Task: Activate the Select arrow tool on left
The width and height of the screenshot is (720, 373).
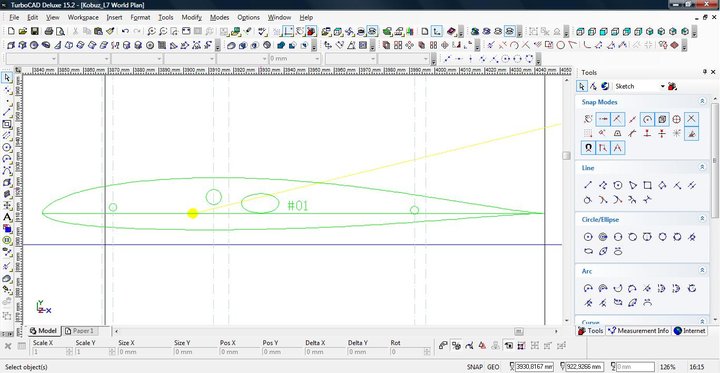Action: (7, 78)
